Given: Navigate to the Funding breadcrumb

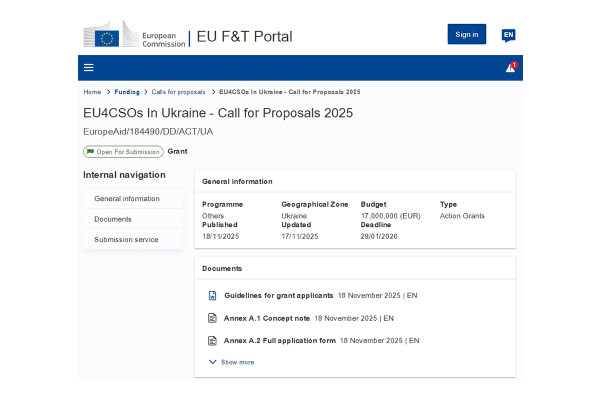Looking at the screenshot, I should click(x=127, y=91).
